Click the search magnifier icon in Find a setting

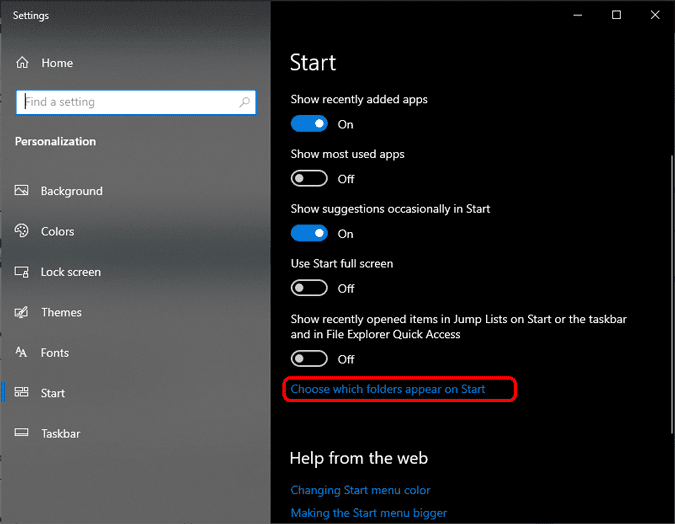click(x=245, y=102)
